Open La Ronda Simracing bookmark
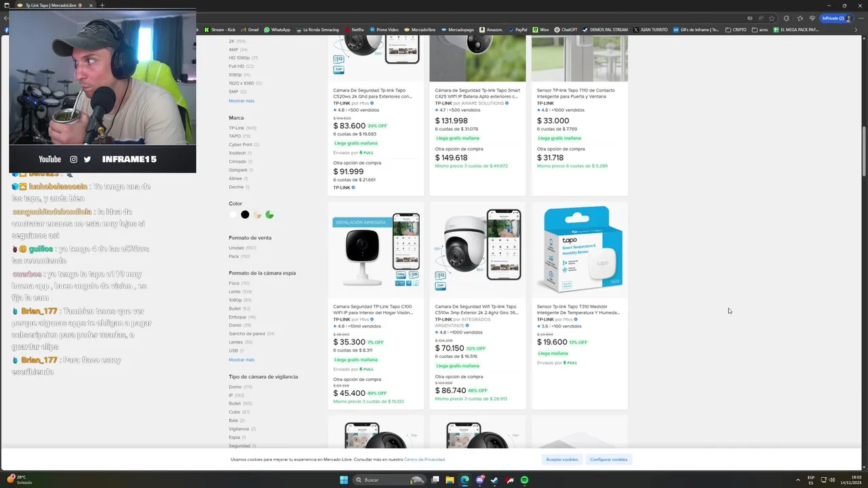This screenshot has height=488, width=868. [x=317, y=30]
